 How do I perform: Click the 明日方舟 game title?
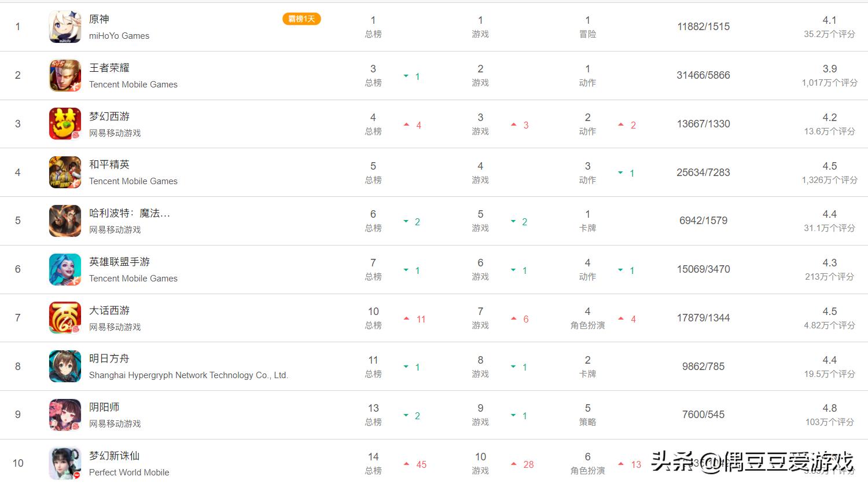coord(109,358)
